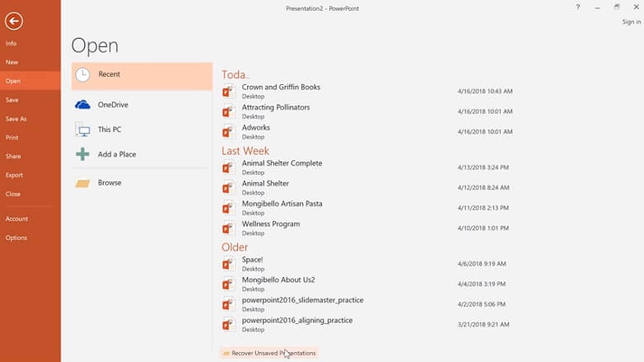Open the Browse folder icon

point(82,183)
